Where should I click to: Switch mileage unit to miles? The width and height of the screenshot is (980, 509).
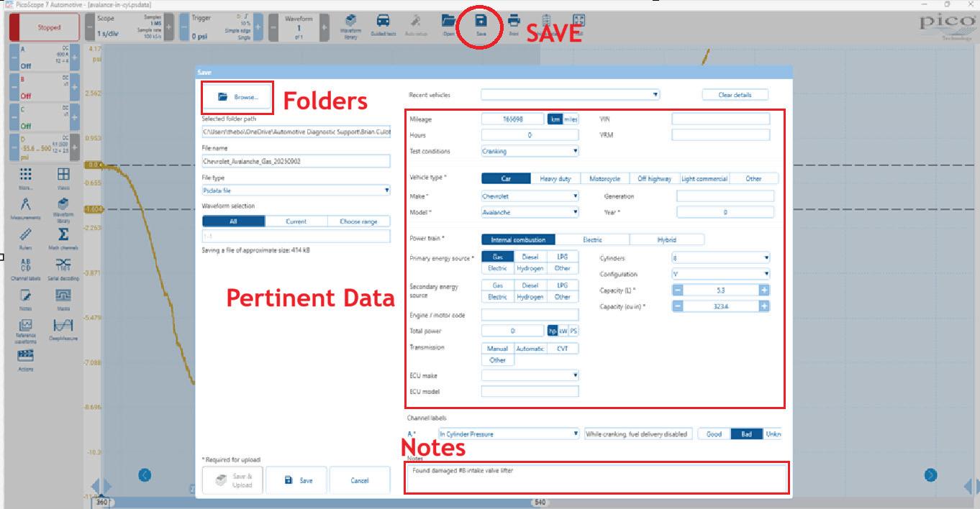[x=571, y=119]
